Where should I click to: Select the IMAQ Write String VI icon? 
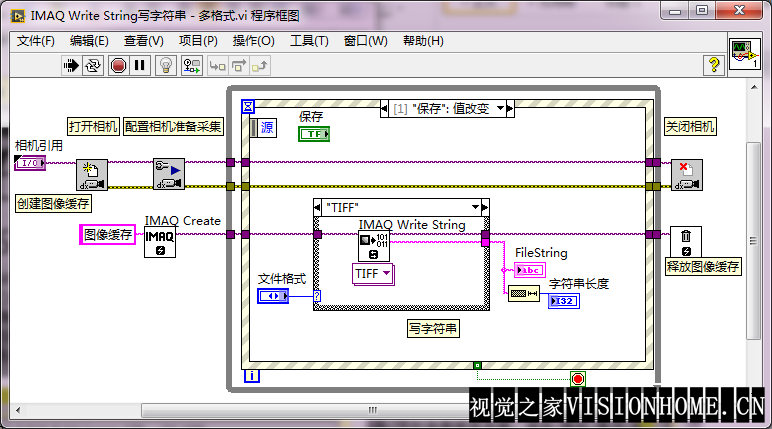(374, 247)
